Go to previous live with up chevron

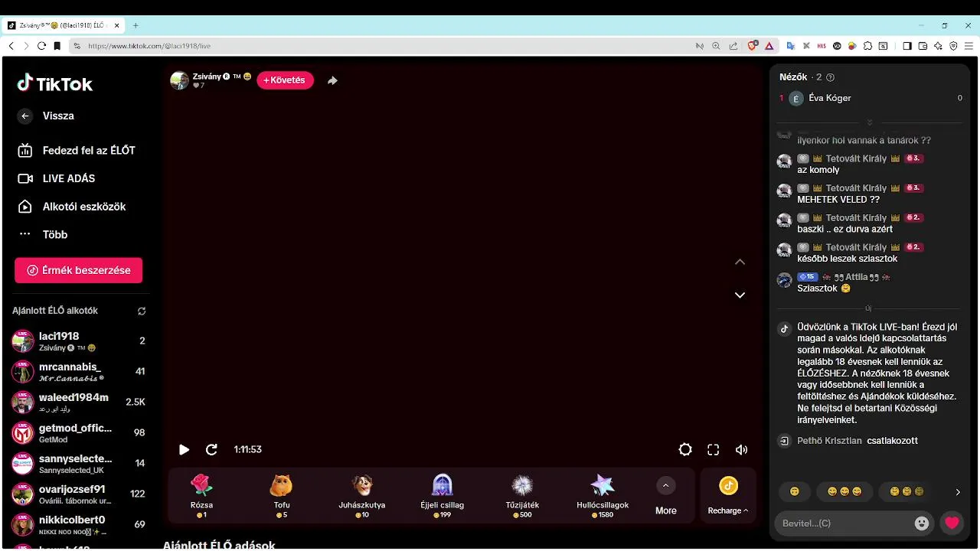point(740,262)
